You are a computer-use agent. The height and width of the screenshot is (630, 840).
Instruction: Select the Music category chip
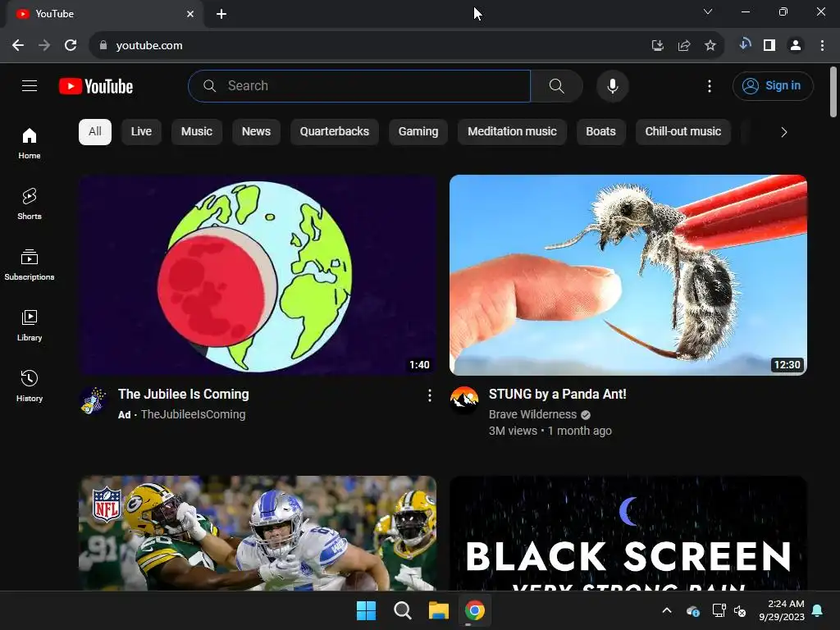click(x=197, y=132)
